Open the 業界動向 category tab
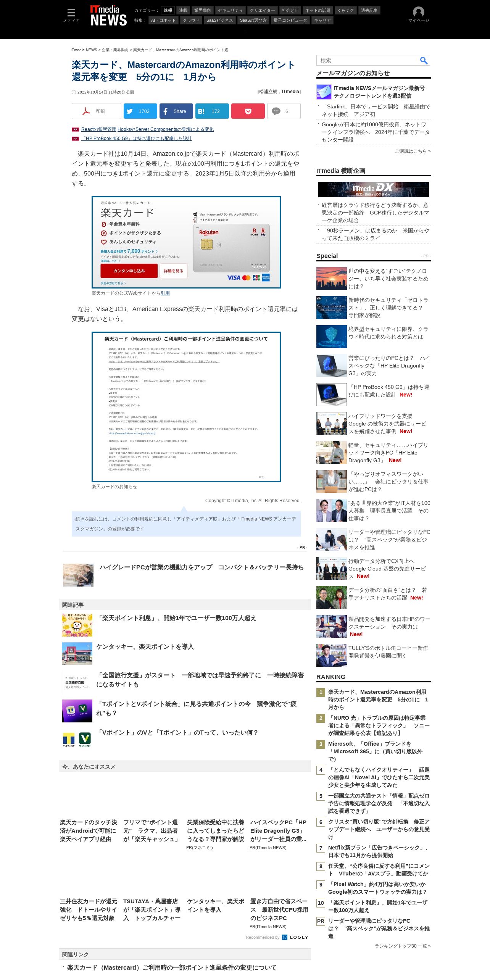This screenshot has height=980, width=490. pos(202,10)
